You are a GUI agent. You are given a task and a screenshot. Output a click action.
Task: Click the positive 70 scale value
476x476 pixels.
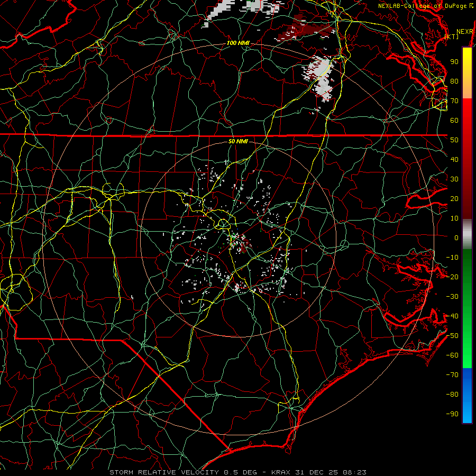click(454, 101)
